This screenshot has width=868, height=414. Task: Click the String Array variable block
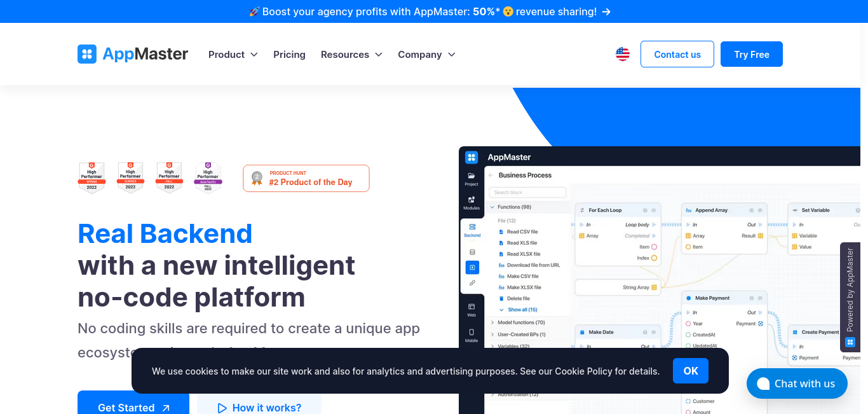(x=618, y=287)
